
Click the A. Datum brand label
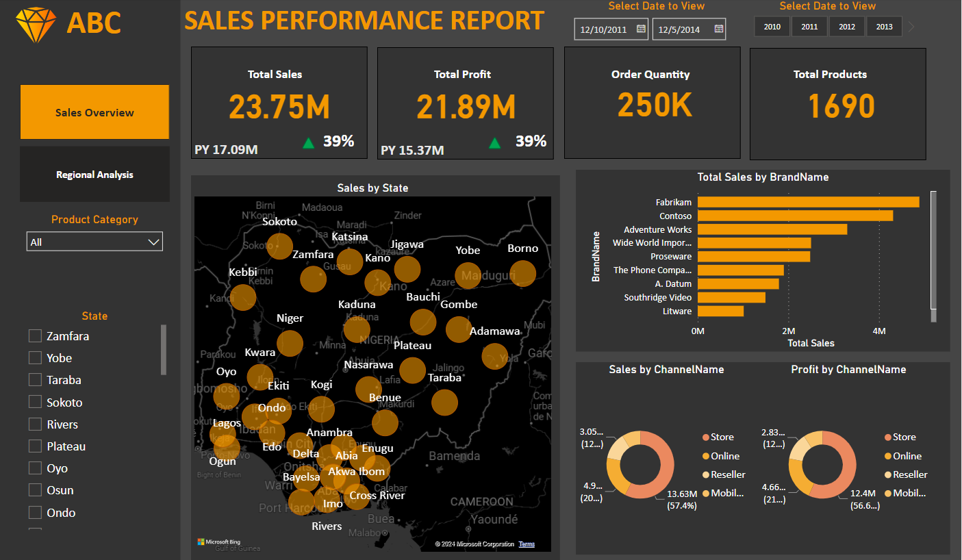click(673, 283)
